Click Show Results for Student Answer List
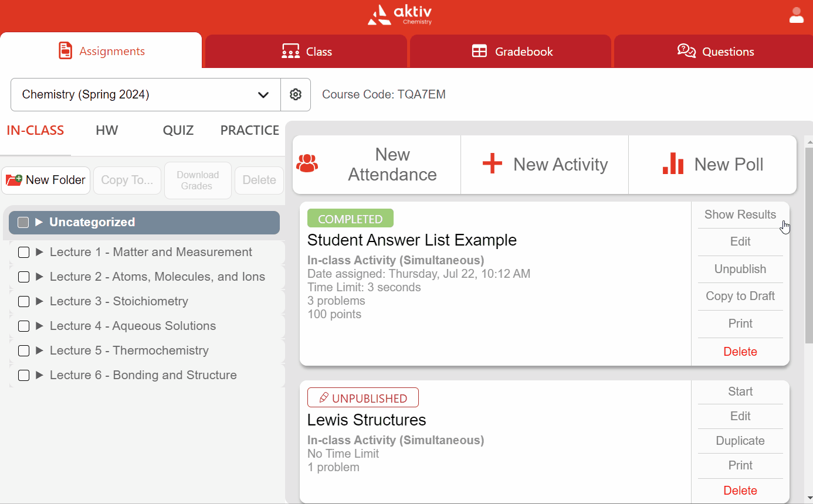This screenshot has width=813, height=504. tap(740, 214)
